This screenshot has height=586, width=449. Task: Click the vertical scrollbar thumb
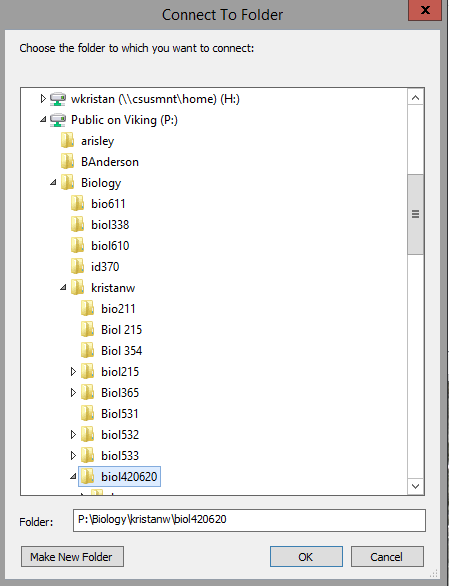tap(415, 214)
